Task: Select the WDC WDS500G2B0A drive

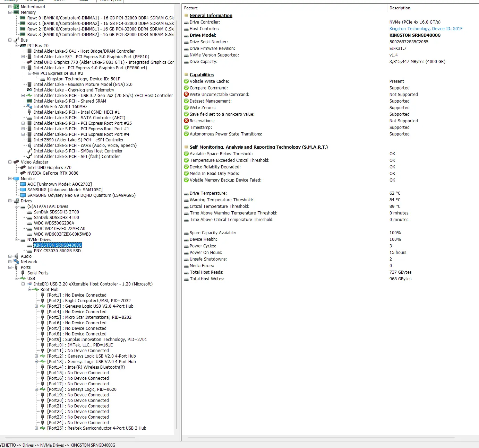Action: pyautogui.click(x=54, y=223)
